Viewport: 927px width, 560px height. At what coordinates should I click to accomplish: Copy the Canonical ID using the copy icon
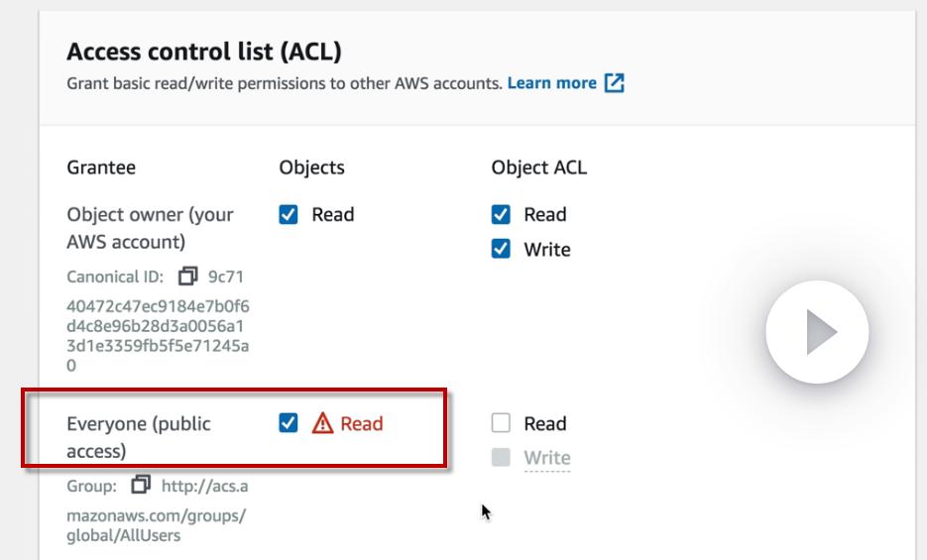(x=187, y=277)
